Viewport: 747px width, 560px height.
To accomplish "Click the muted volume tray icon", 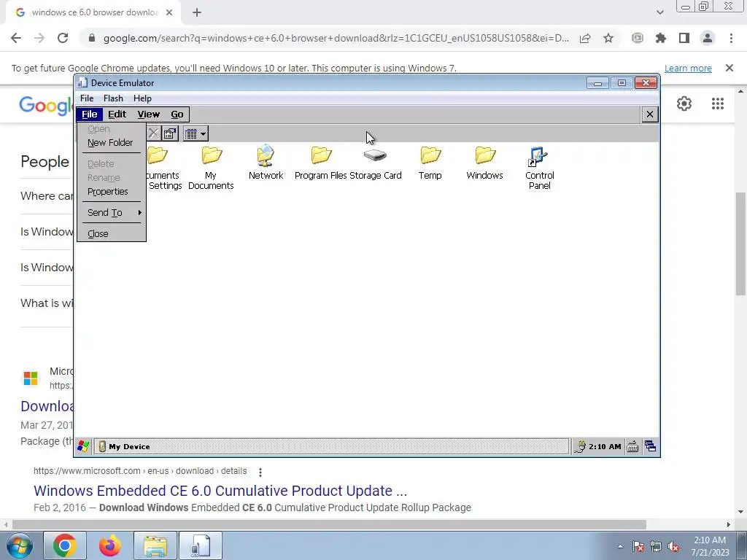I will (673, 546).
